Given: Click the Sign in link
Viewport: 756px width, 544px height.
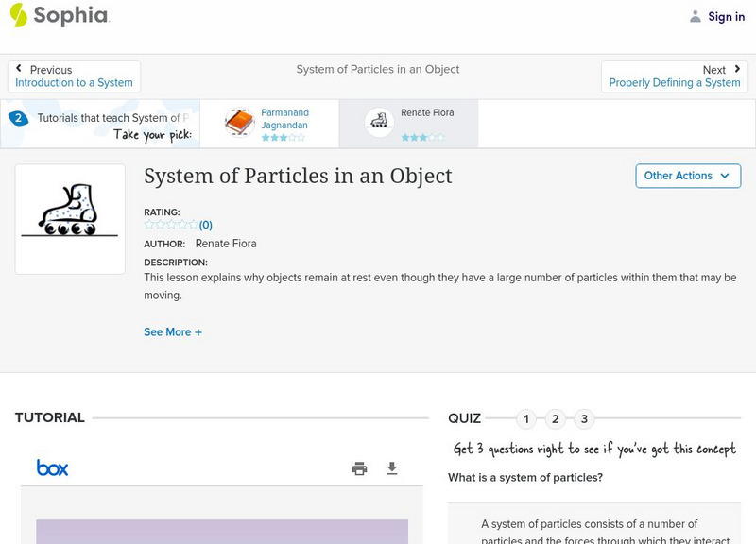Looking at the screenshot, I should [726, 16].
